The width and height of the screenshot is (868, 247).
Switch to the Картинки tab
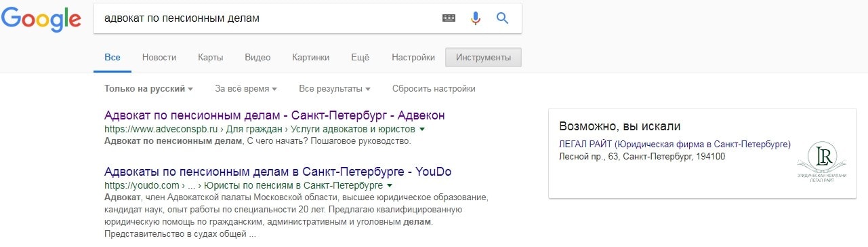[311, 58]
